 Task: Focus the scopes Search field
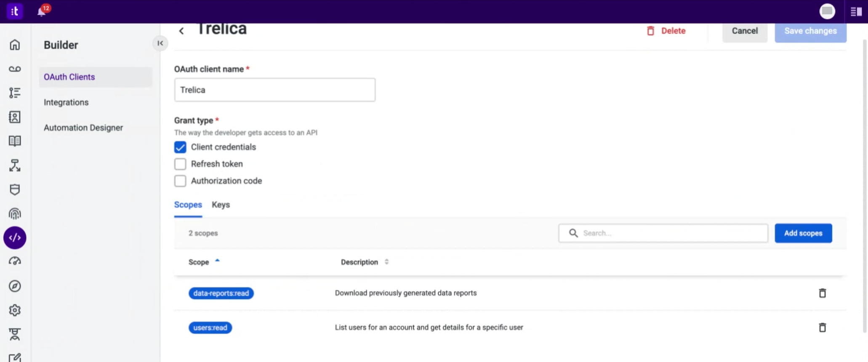[663, 233]
